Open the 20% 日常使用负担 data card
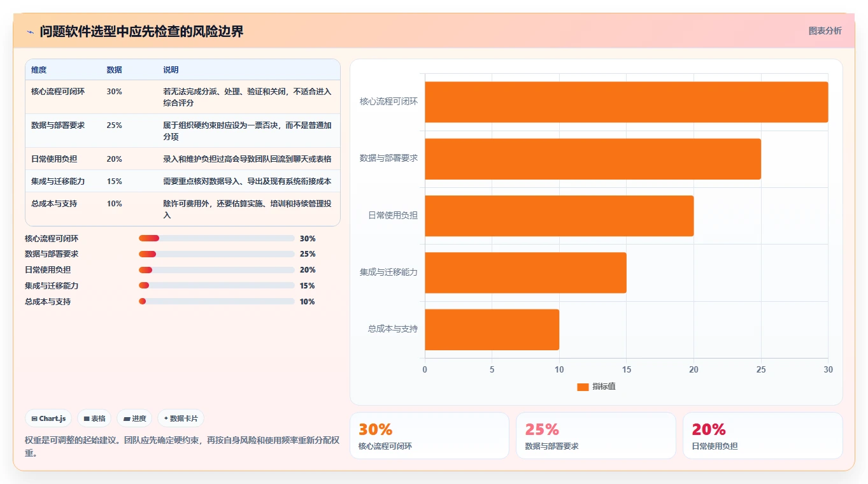Screen dimensions: 868x484 (763, 436)
